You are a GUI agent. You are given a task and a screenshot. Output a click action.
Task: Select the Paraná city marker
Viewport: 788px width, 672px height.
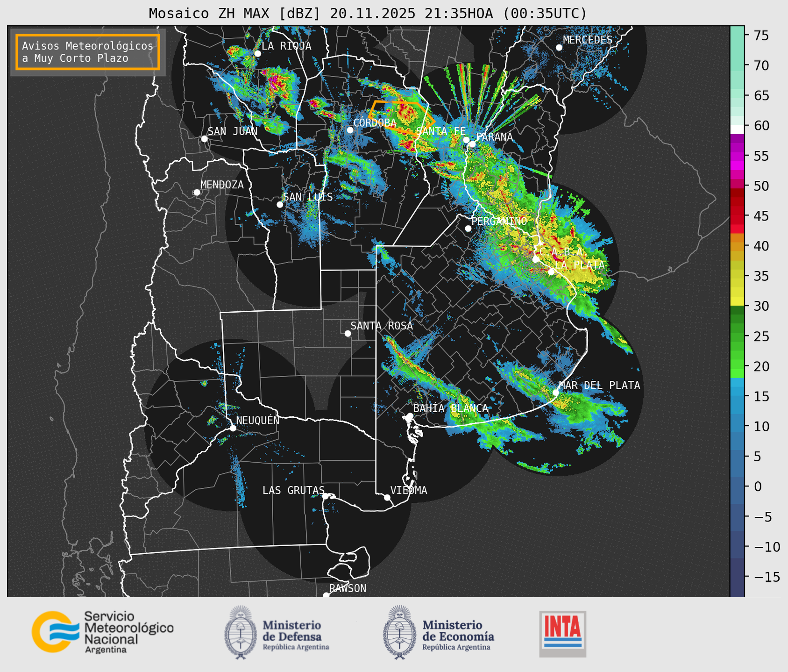472,144
